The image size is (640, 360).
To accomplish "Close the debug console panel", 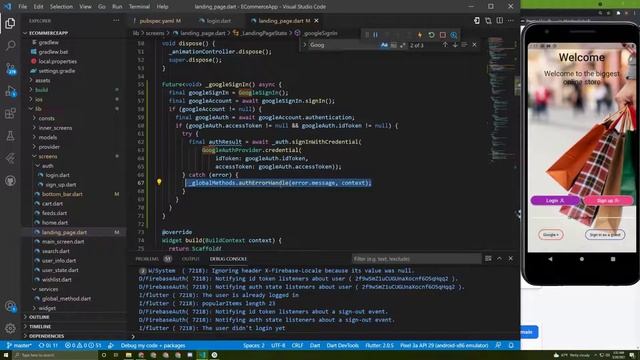I will (511, 258).
